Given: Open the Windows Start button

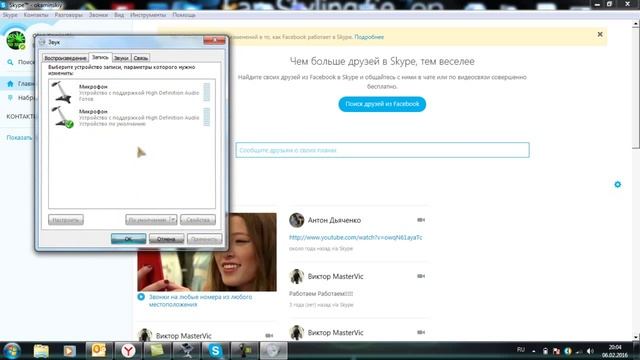Looking at the screenshot, I should [12, 351].
